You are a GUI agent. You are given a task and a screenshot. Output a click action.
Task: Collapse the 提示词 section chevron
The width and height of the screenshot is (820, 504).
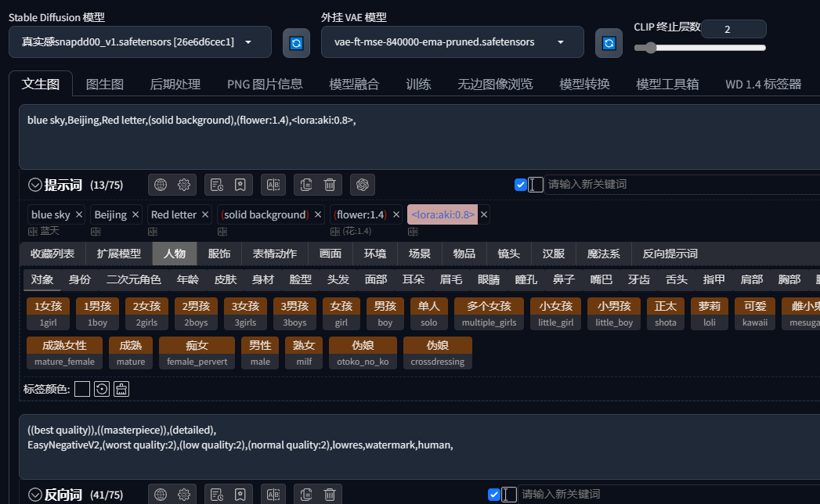click(34, 185)
